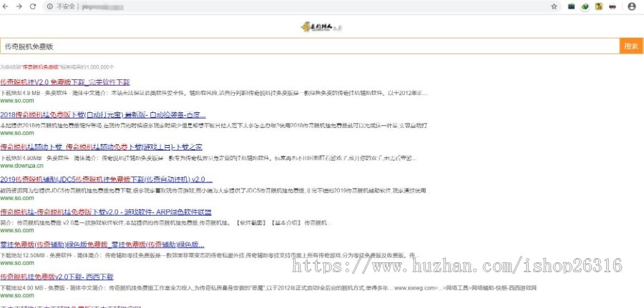Open the yellow browser extension icon
Viewport: 644px width, 308px height.
599,6
